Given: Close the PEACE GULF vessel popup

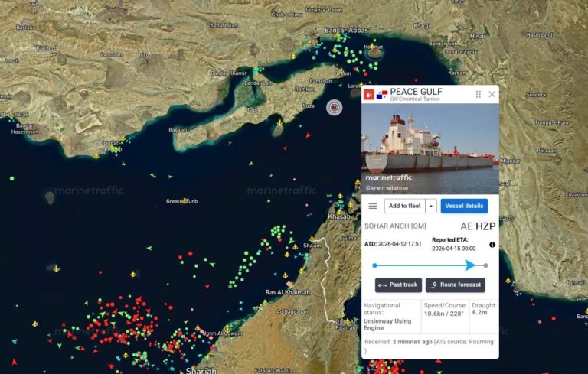Looking at the screenshot, I should [x=492, y=94].
